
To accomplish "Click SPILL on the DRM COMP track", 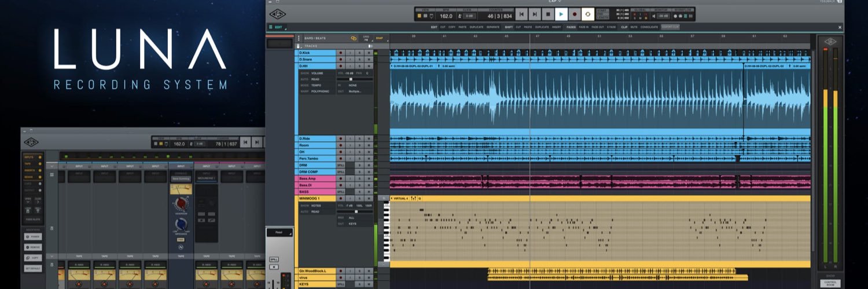I will (x=341, y=172).
